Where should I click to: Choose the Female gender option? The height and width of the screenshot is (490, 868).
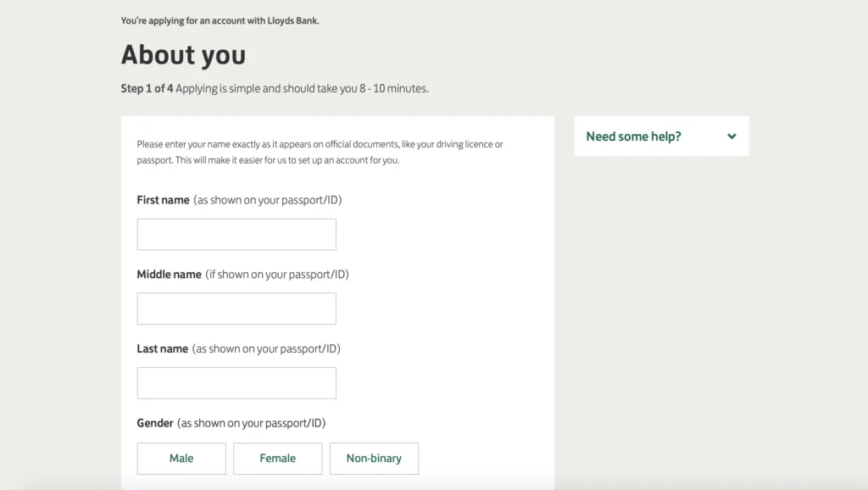277,459
